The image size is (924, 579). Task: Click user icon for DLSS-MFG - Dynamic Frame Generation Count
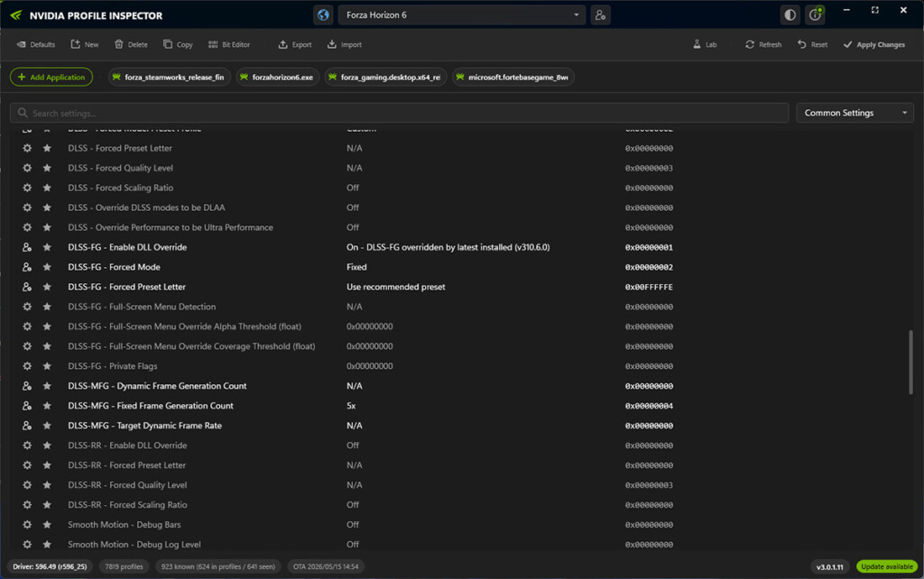[x=27, y=386]
